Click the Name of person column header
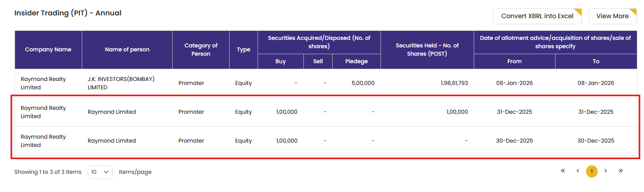 127,50
